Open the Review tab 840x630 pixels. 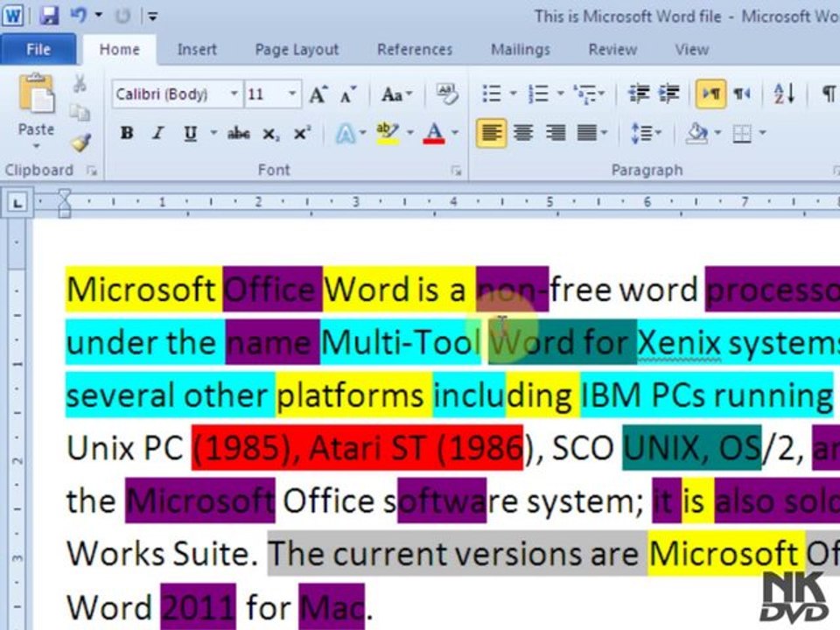tap(612, 49)
